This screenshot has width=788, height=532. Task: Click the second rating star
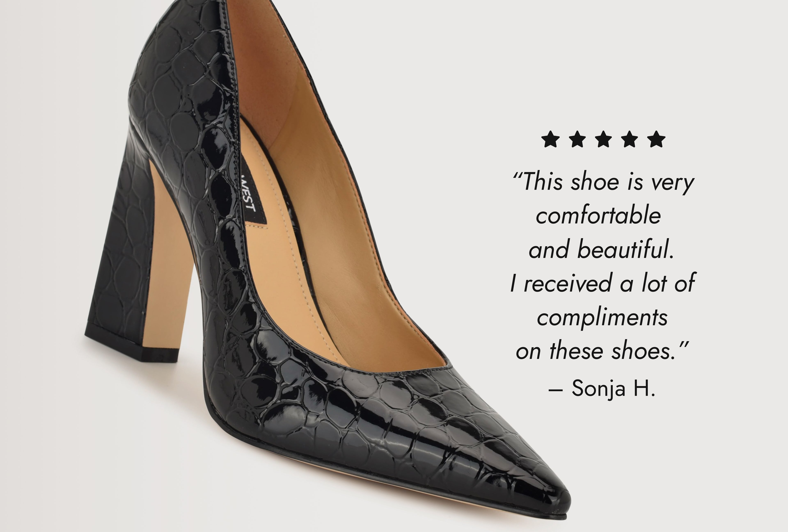click(x=577, y=139)
